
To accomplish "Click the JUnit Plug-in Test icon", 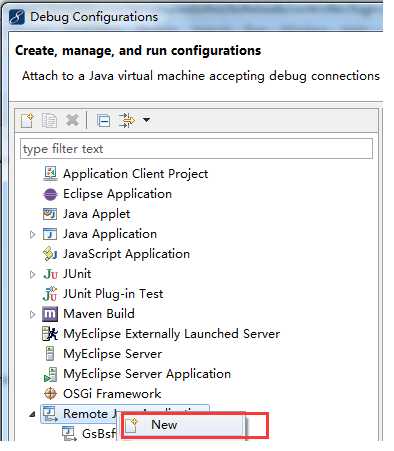I will click(50, 293).
